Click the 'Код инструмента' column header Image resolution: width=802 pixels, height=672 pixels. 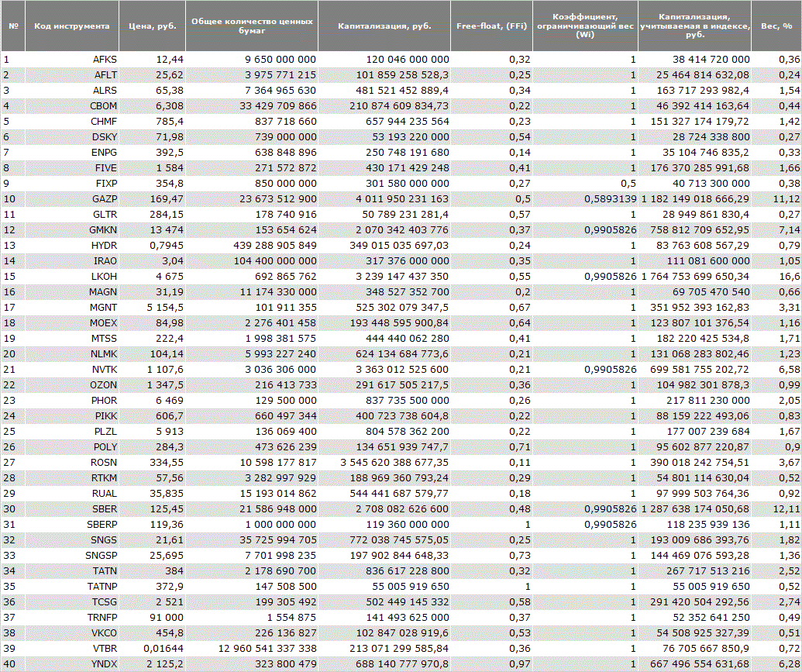72,26
